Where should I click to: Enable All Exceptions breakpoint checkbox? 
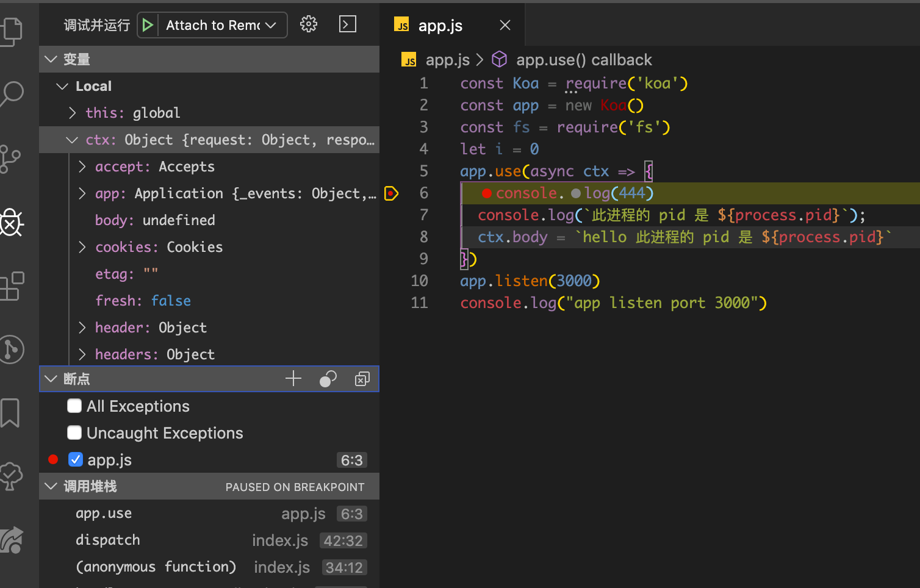click(x=75, y=406)
